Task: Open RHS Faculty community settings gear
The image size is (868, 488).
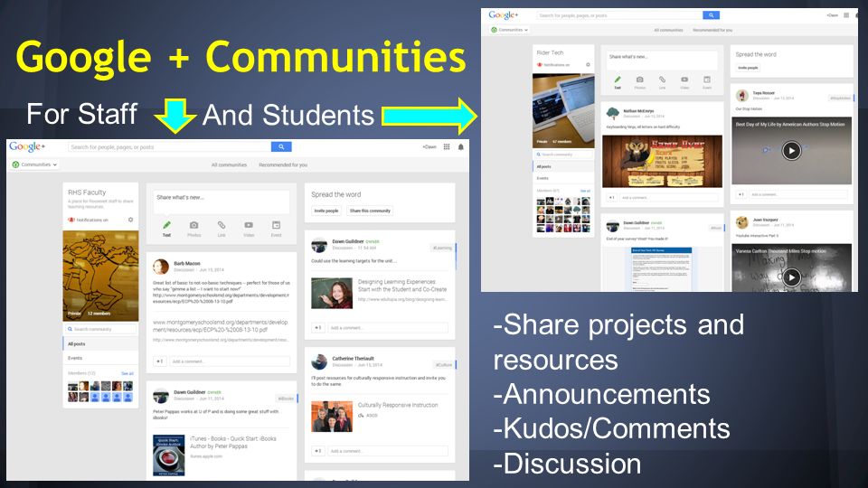Action: [130, 220]
